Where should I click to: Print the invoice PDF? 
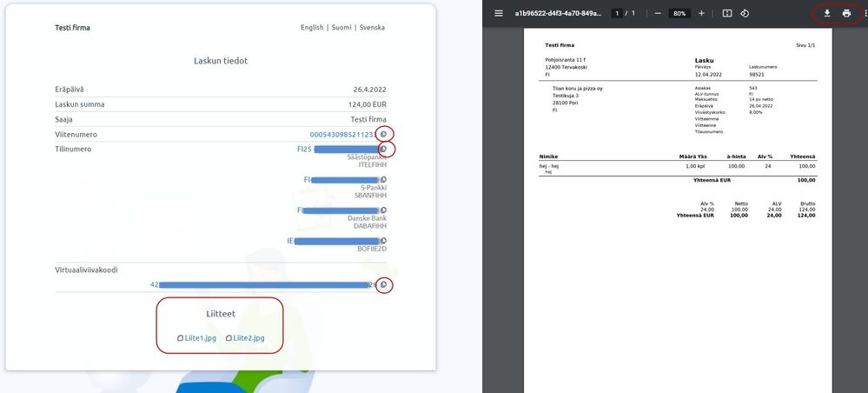pyautogui.click(x=846, y=13)
